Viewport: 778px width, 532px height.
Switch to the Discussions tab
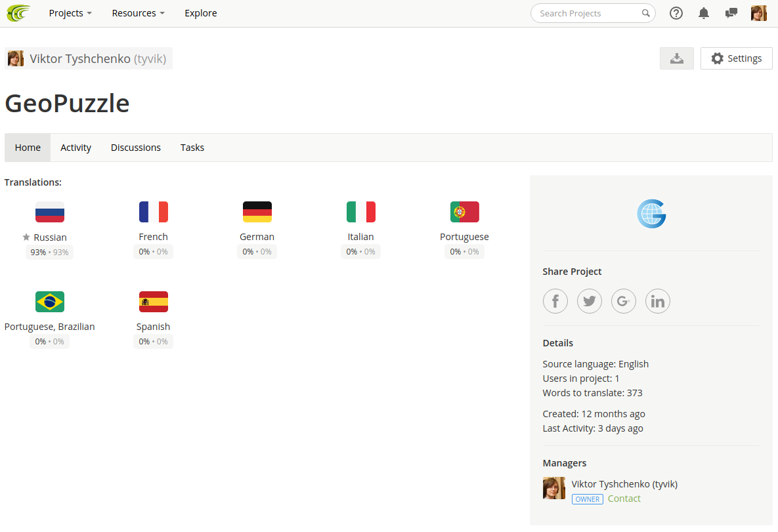pos(135,147)
